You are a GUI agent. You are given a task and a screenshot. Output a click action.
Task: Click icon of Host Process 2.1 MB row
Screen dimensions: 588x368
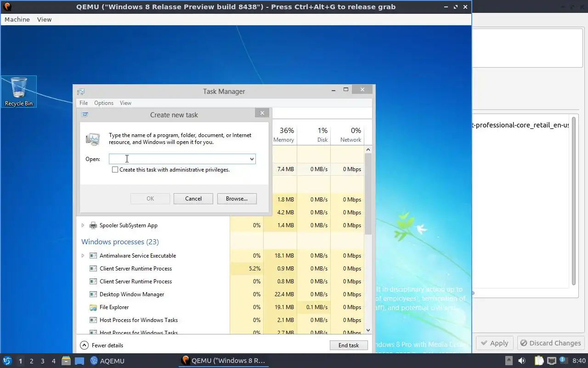point(93,320)
